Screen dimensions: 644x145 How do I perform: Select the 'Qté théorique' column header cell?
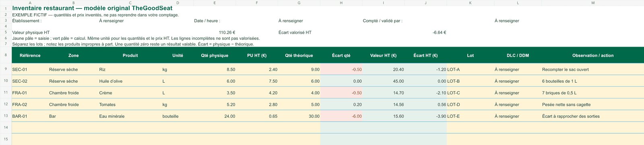pyautogui.click(x=299, y=55)
